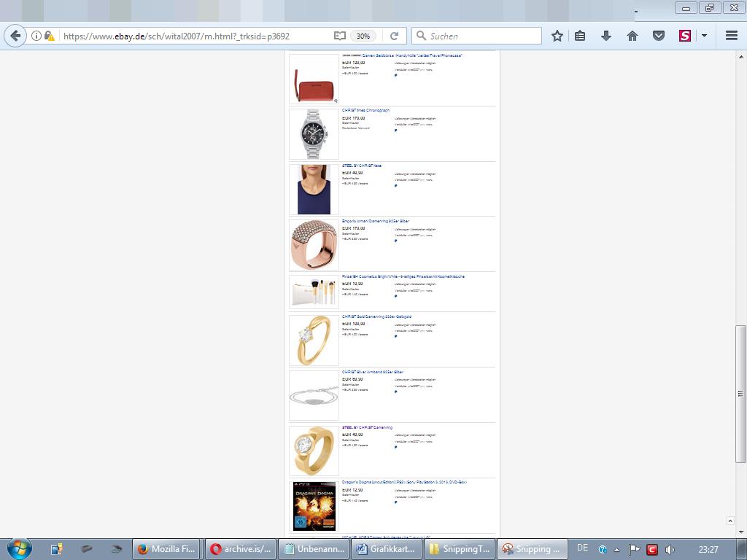Save page to Pocket
The image size is (747, 560).
point(659,36)
